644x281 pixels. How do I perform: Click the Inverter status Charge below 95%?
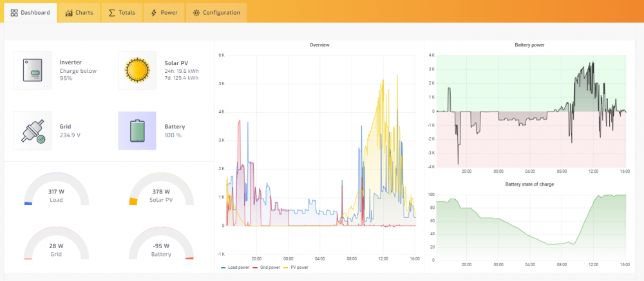tap(78, 74)
